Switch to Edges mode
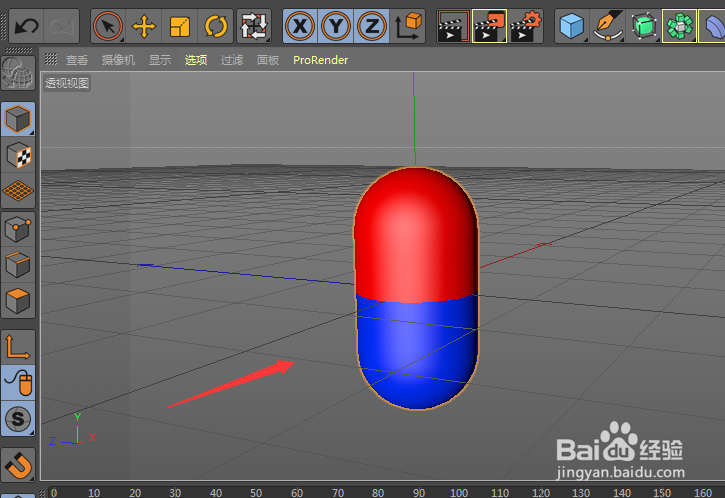 (x=18, y=264)
